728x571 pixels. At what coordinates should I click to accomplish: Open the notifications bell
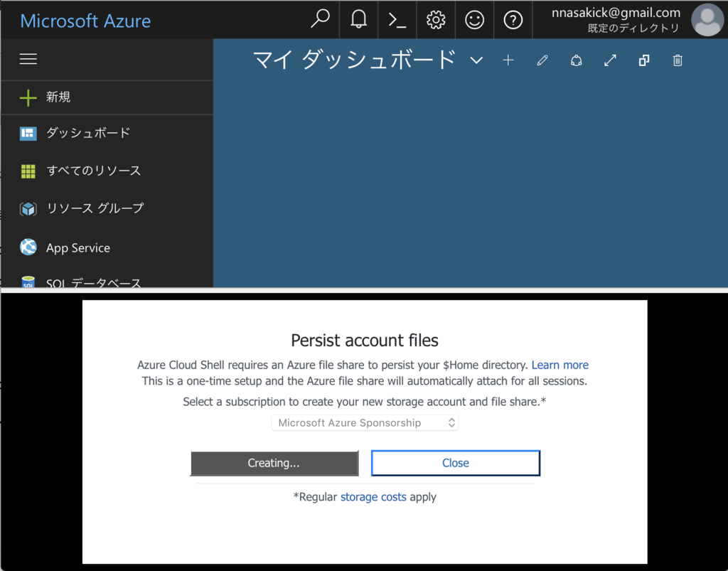pyautogui.click(x=358, y=19)
